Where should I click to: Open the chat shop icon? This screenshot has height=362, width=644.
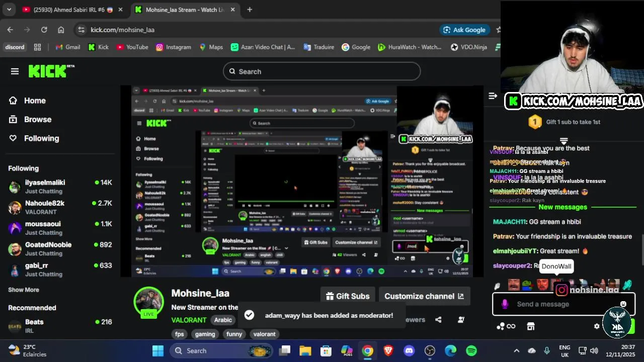(531, 326)
